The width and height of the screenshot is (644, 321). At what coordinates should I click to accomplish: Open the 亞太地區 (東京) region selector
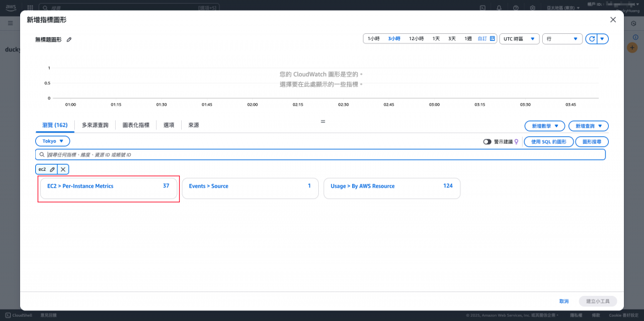pos(564,8)
